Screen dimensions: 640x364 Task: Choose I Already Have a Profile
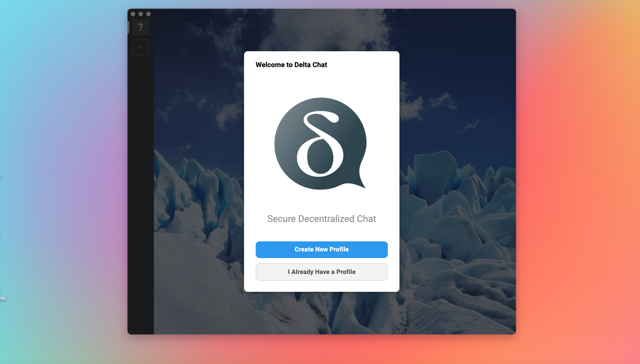pos(322,272)
